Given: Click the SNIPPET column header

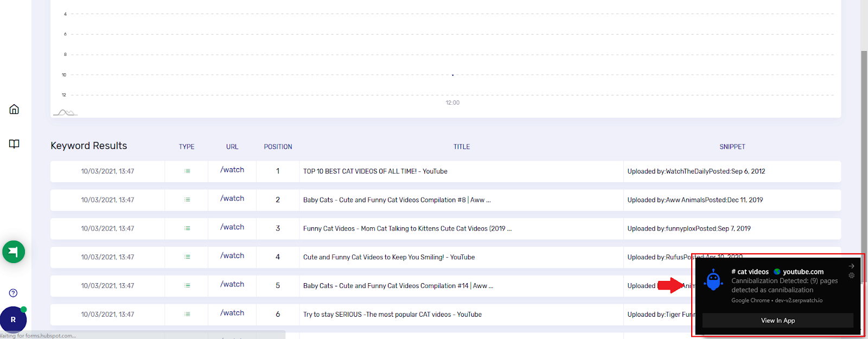Looking at the screenshot, I should point(732,147).
